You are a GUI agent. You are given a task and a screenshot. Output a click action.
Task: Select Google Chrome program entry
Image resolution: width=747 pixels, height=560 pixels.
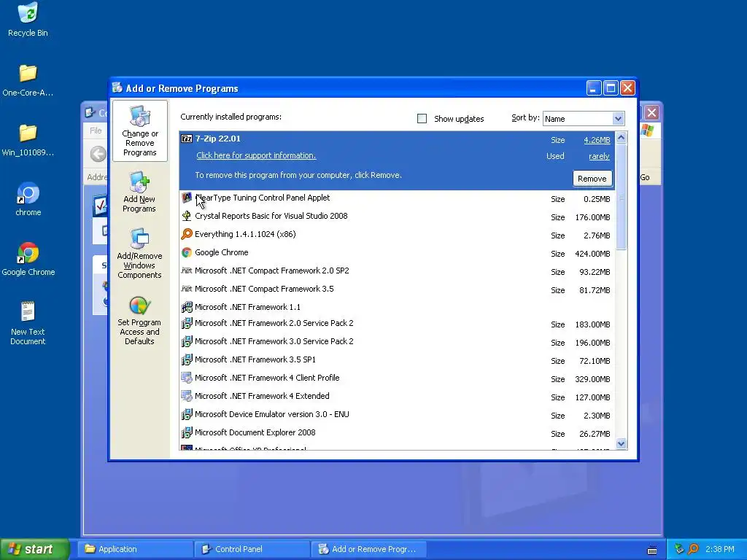click(398, 253)
